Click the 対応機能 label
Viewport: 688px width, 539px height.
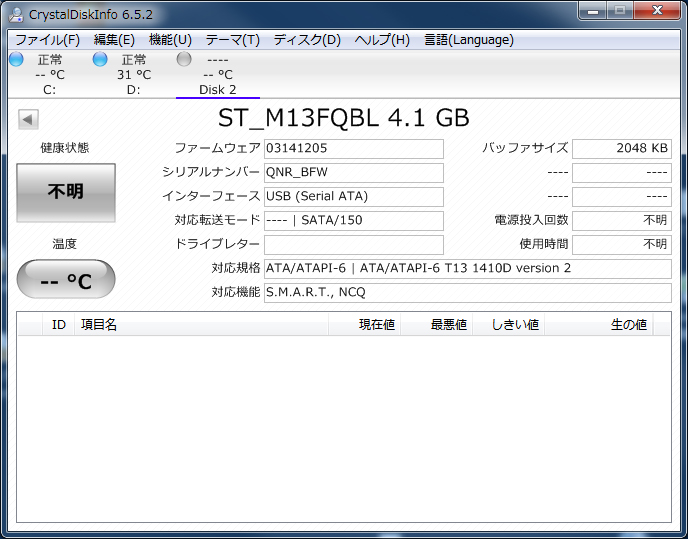click(236, 292)
